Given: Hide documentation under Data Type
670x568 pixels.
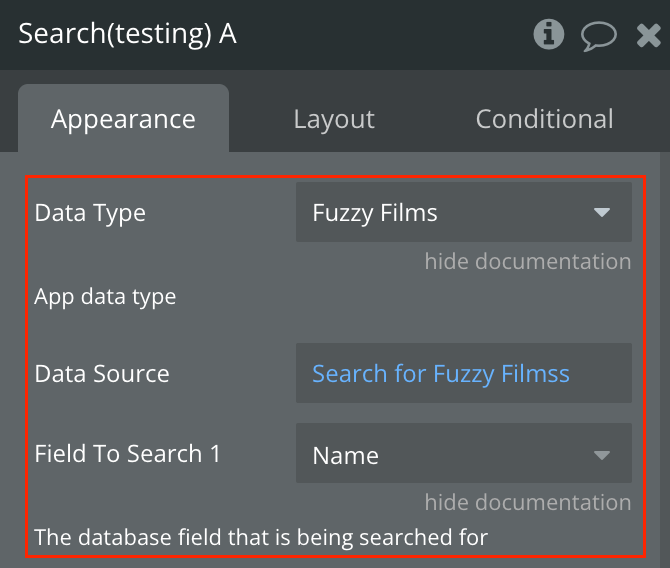Looking at the screenshot, I should [527, 262].
